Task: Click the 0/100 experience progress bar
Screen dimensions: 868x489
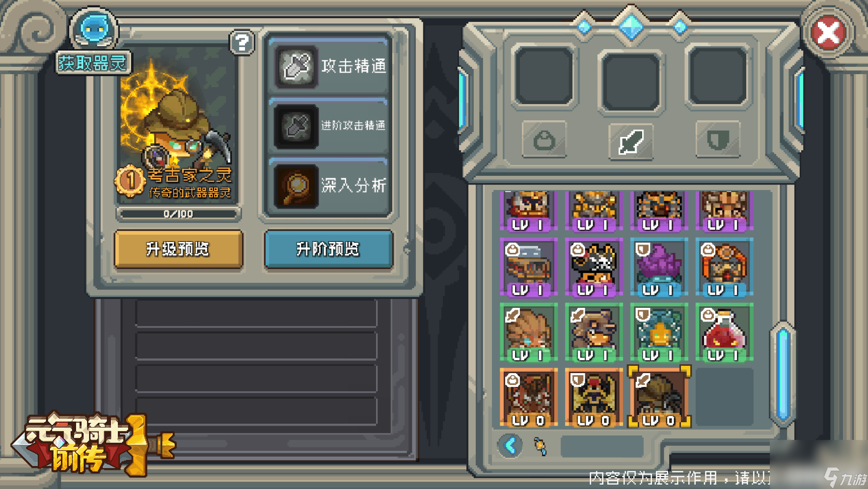Action: point(178,214)
